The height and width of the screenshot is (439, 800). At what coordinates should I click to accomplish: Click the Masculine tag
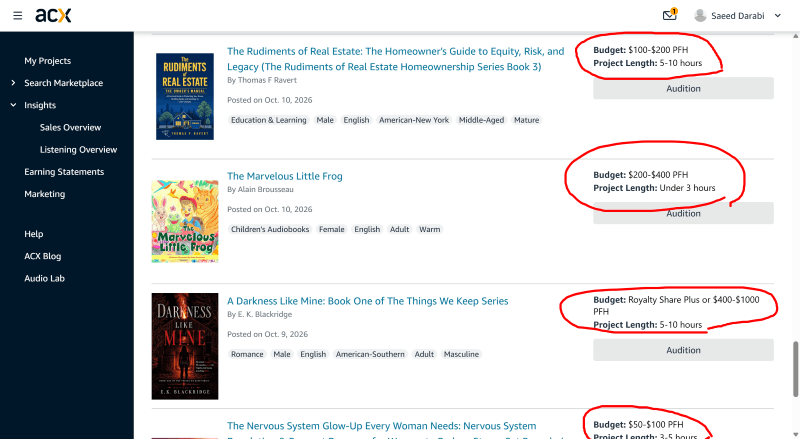(461, 354)
